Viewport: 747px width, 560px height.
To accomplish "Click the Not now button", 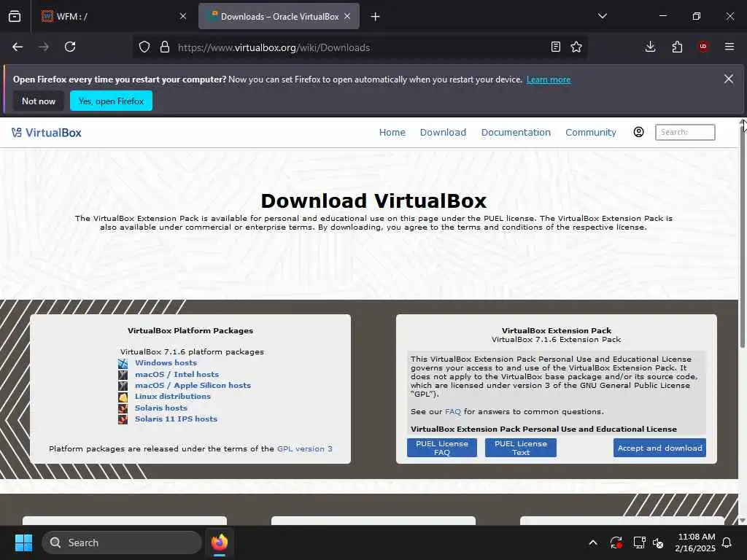I will (x=39, y=101).
